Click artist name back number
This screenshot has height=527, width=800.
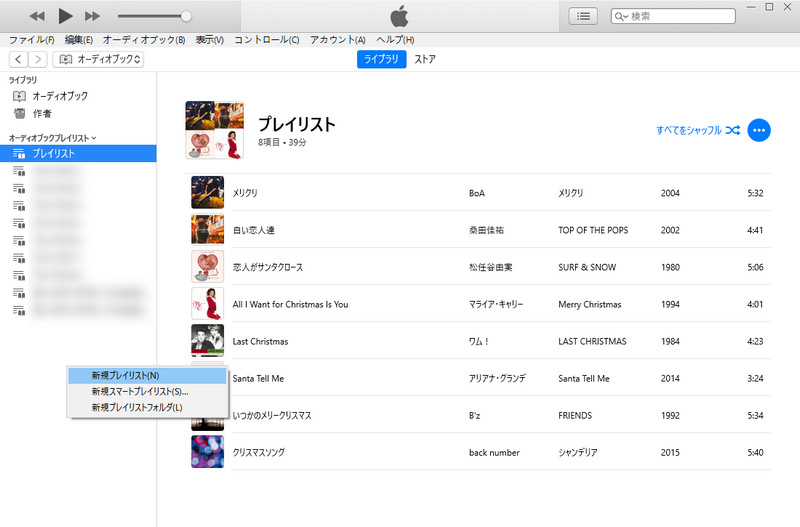494,453
